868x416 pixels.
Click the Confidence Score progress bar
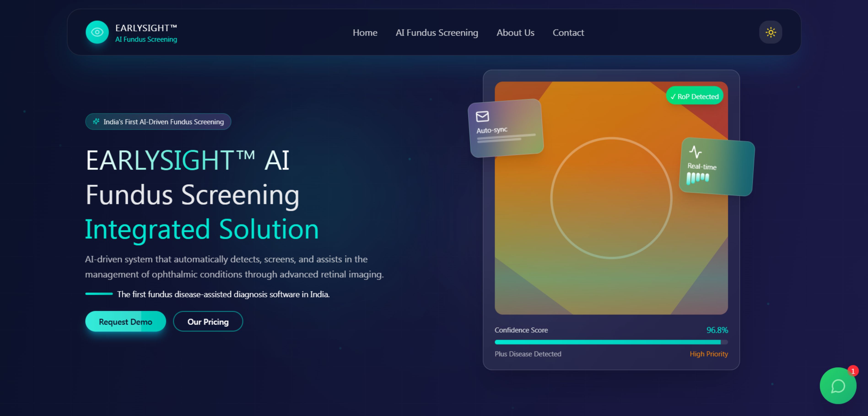click(611, 342)
